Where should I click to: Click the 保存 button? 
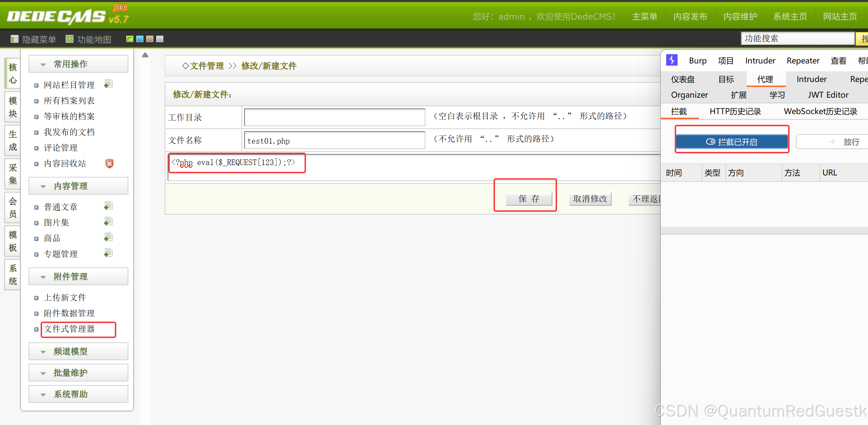(529, 199)
